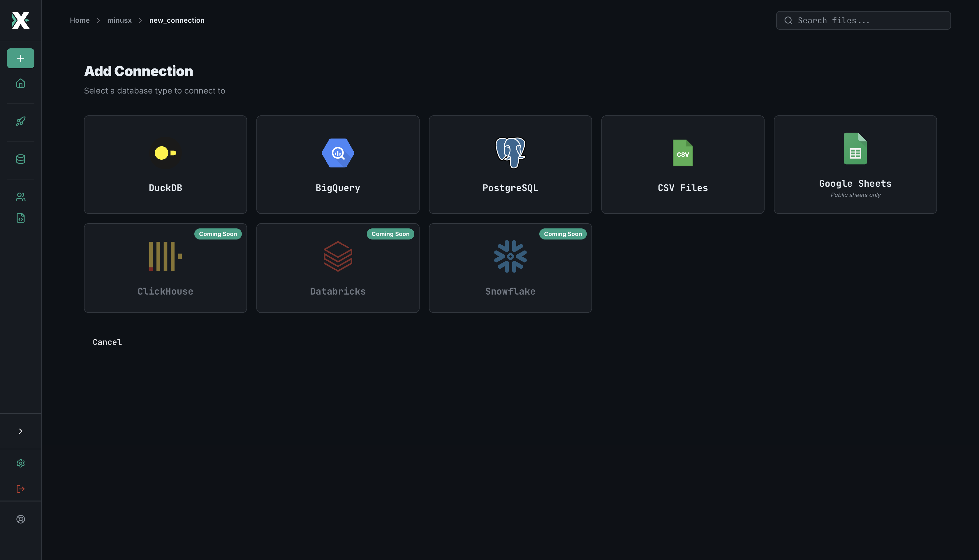
Task: Expand the sidebar with chevron arrow
Action: click(20, 431)
